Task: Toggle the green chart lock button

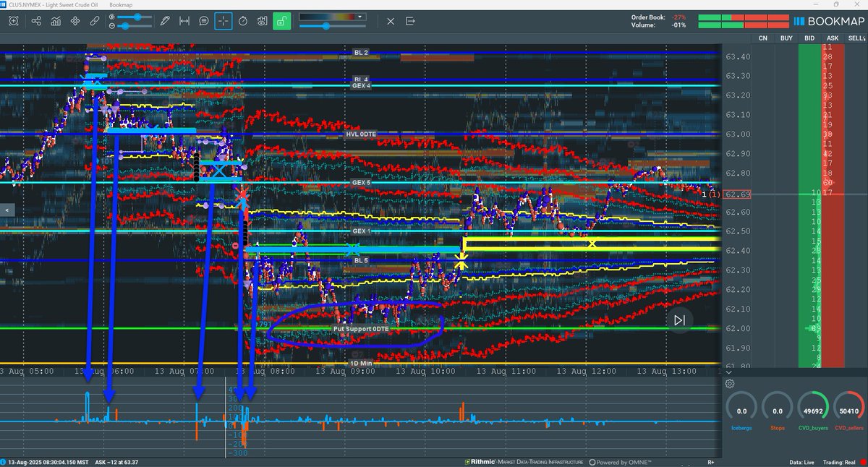Action: tap(284, 22)
